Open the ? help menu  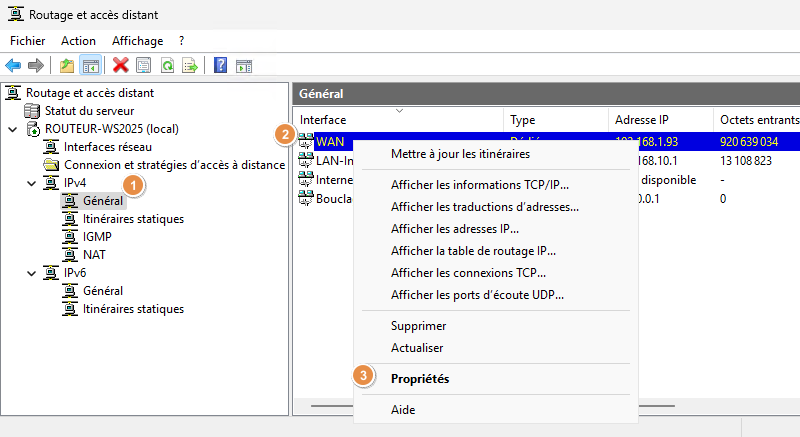point(182,41)
